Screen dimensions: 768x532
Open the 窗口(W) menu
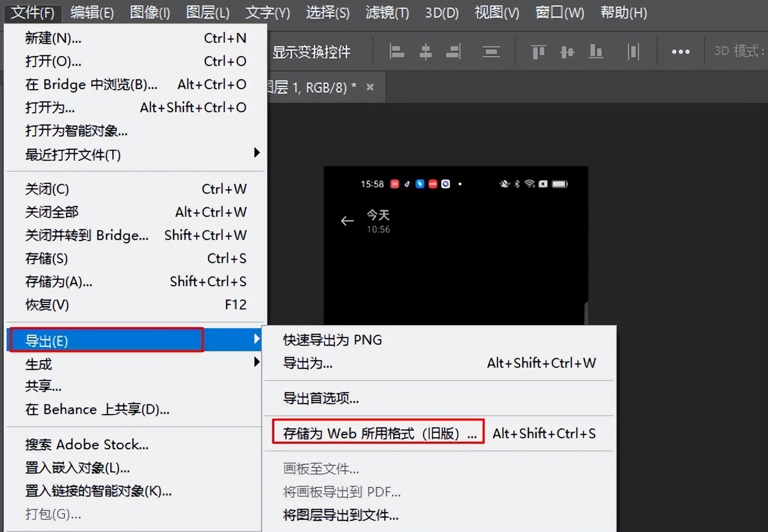(x=559, y=12)
